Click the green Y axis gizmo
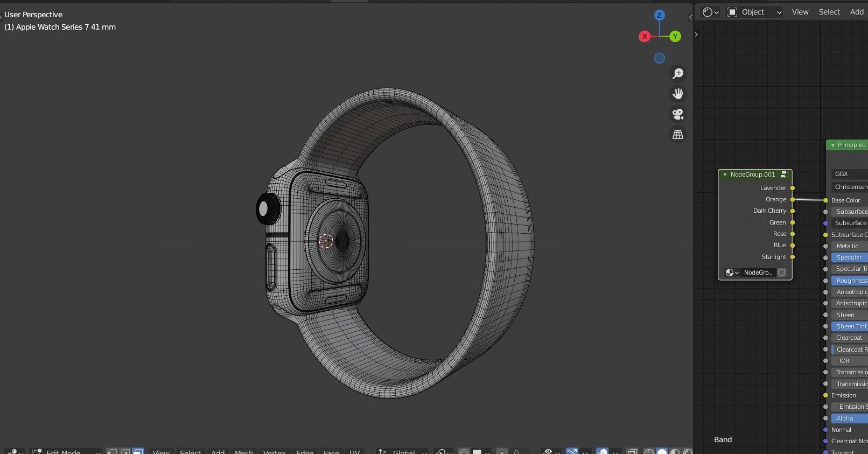 pyautogui.click(x=675, y=37)
